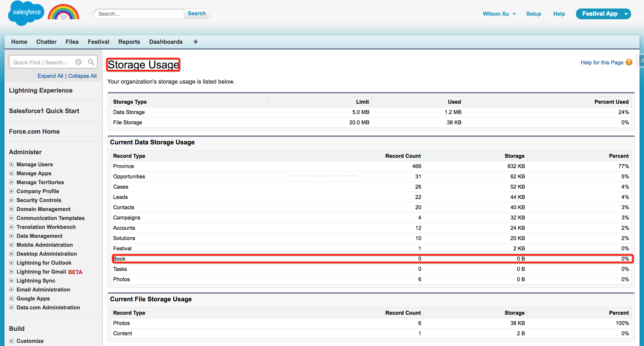644x346 pixels.
Task: Select the Dashboards tab
Action: 166,41
